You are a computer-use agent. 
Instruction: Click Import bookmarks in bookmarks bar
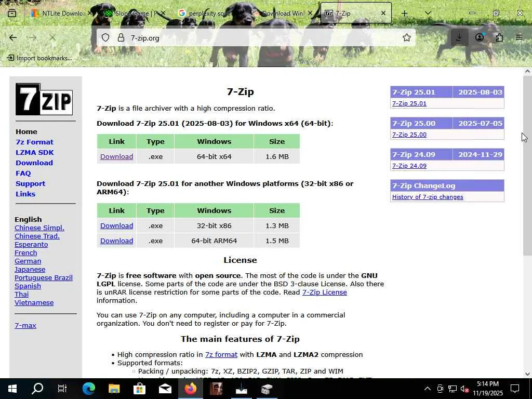coord(39,58)
